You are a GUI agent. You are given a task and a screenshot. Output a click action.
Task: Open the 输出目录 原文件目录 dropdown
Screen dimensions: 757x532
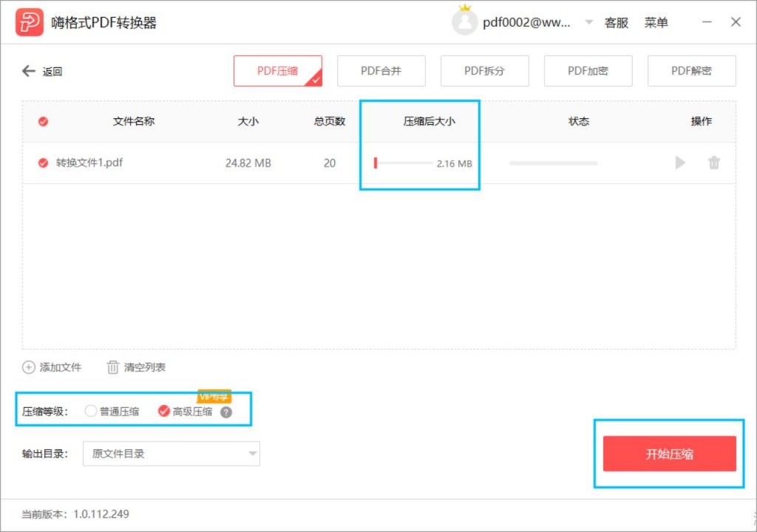(x=172, y=454)
